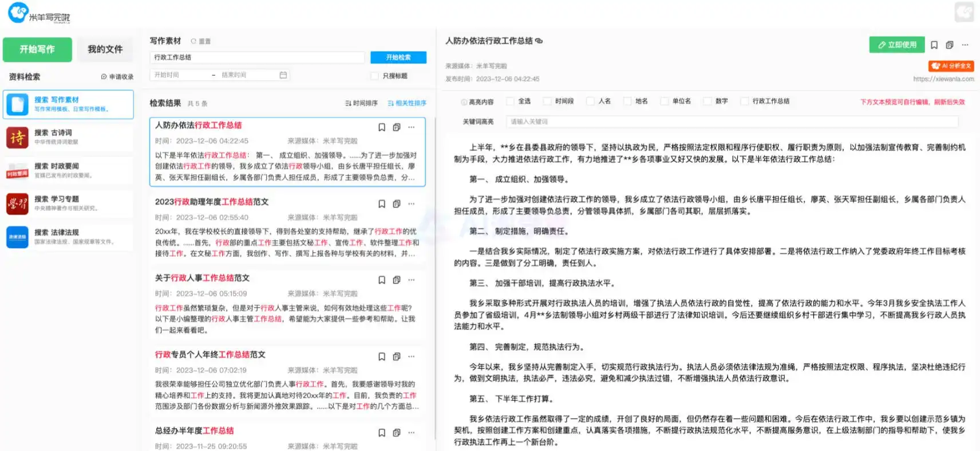This screenshot has height=451, width=980.
Task: Select 搜索 古诗词 in the sidebar
Action: [x=68, y=137]
